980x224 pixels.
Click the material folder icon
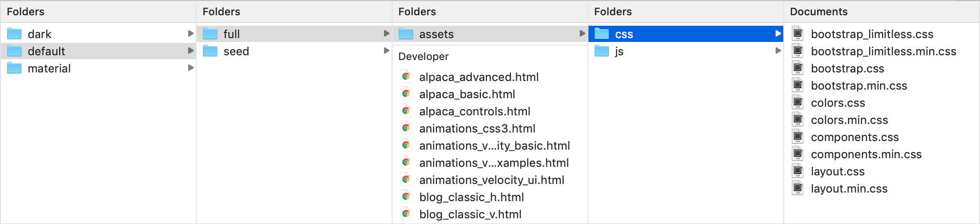(14, 68)
